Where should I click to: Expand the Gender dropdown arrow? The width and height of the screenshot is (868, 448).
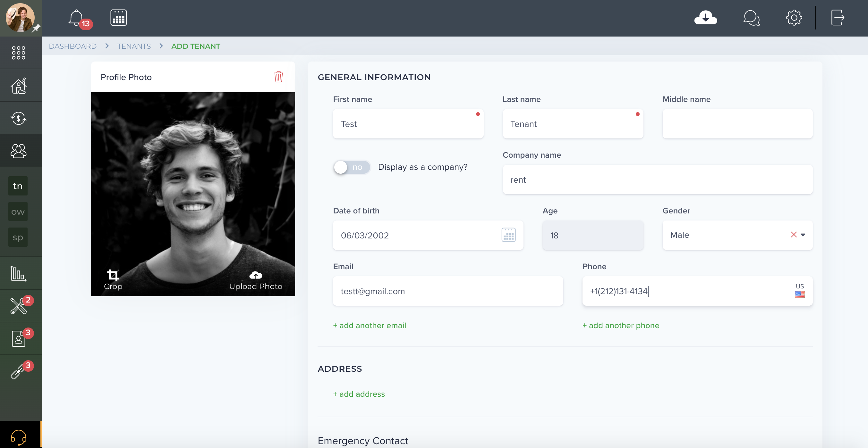[803, 235]
